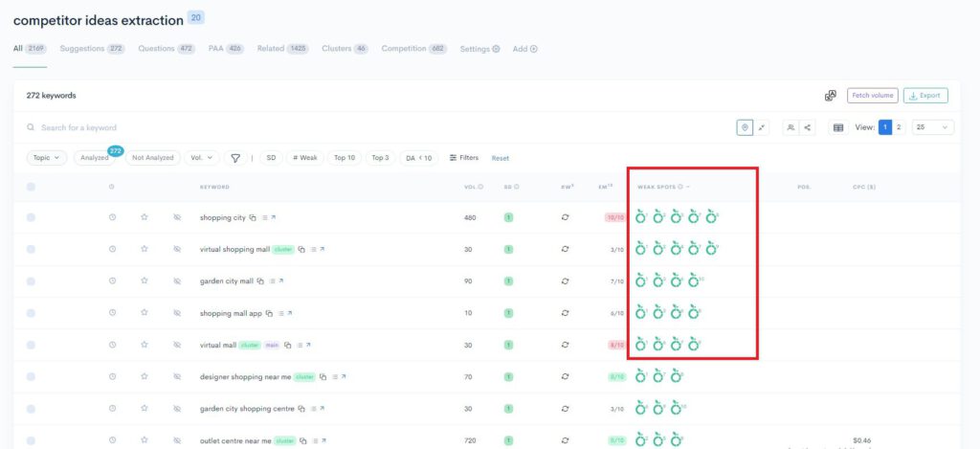Copy the 'garden city mall' keyword
Screen dimensions: 980x449
click(x=260, y=281)
